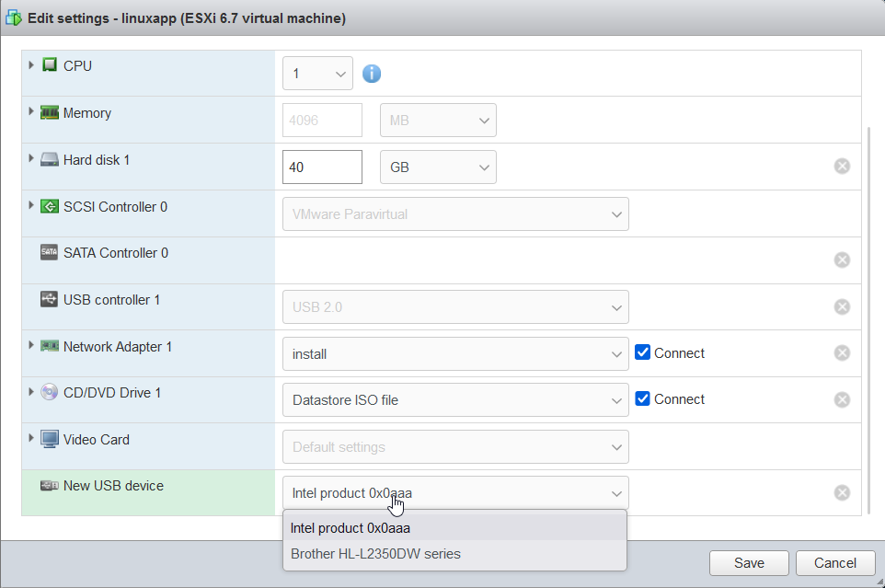Expand the Memory settings row
This screenshot has width=885, height=588.
(x=32, y=112)
